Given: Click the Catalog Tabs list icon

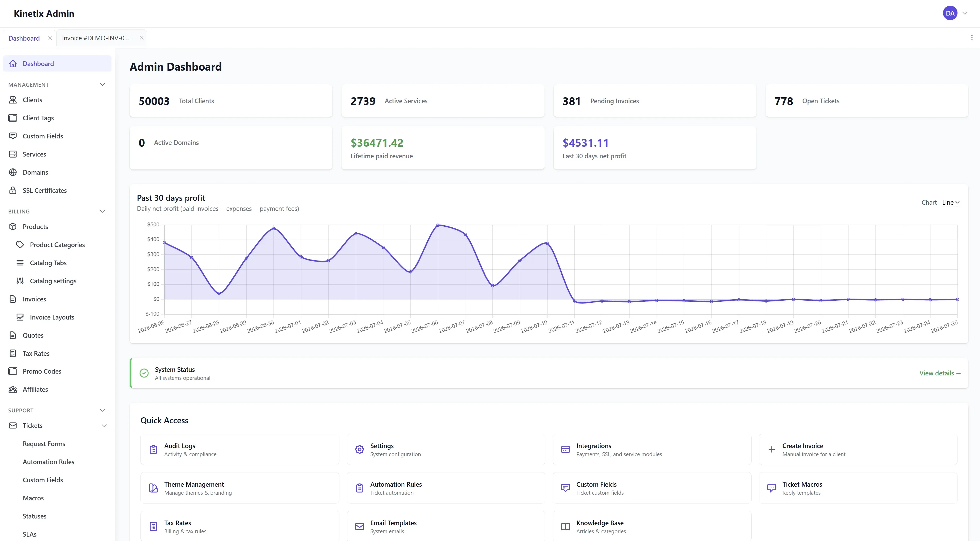Looking at the screenshot, I should [20, 263].
